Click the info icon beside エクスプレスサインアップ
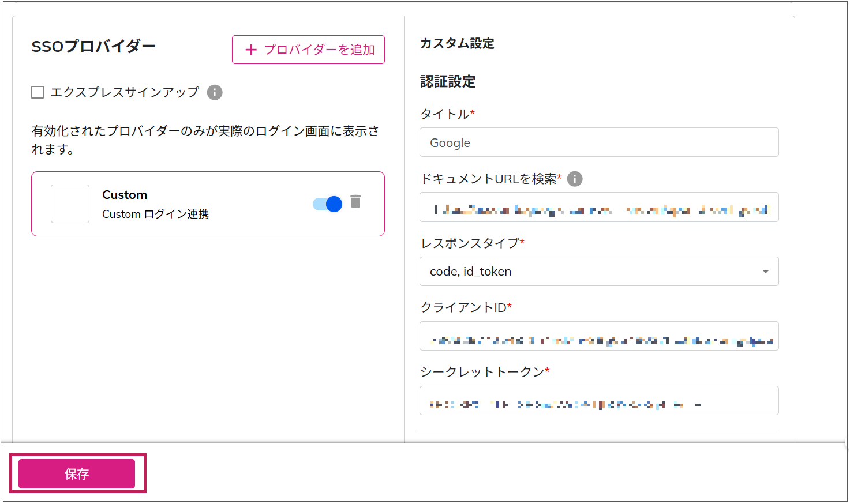This screenshot has height=504, width=850. (215, 92)
